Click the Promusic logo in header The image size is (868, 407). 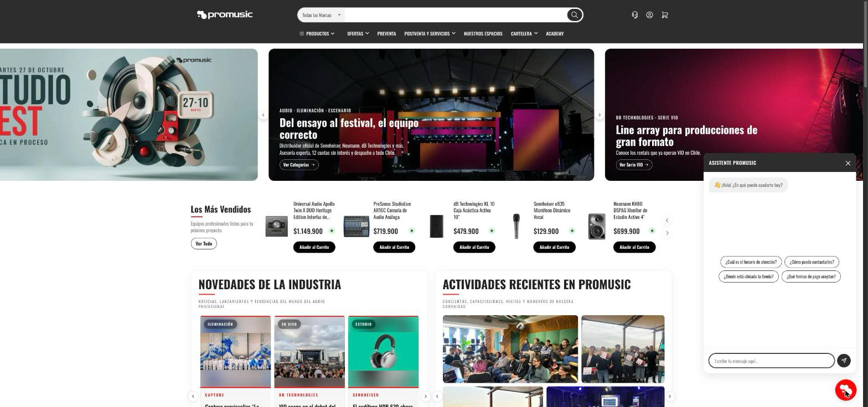[x=225, y=15]
